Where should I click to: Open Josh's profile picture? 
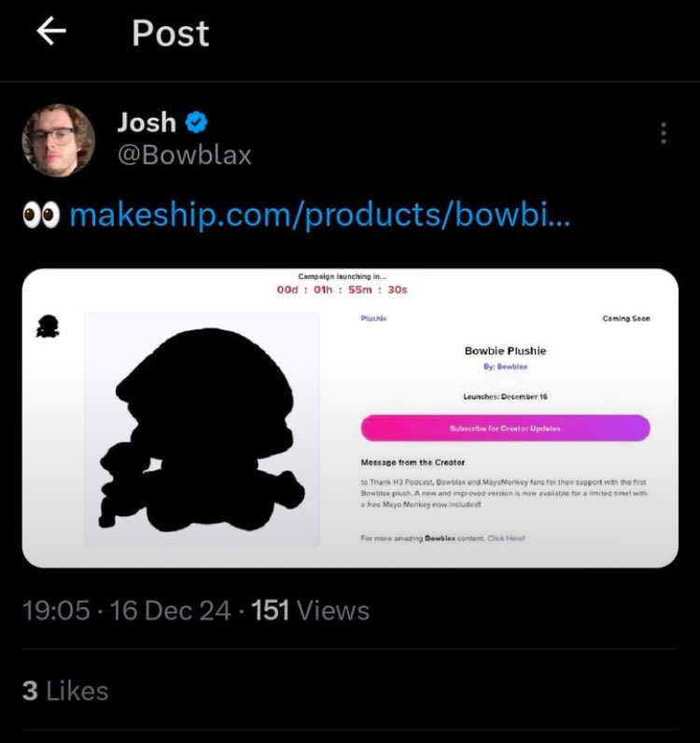[58, 140]
